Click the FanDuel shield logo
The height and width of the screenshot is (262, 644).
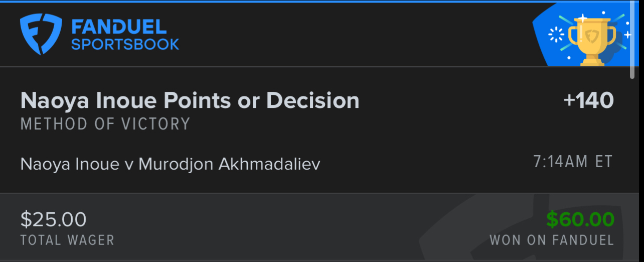click(x=41, y=33)
